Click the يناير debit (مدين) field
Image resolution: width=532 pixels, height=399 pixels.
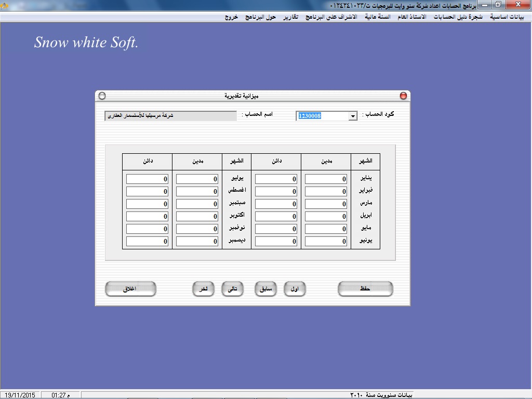click(326, 179)
